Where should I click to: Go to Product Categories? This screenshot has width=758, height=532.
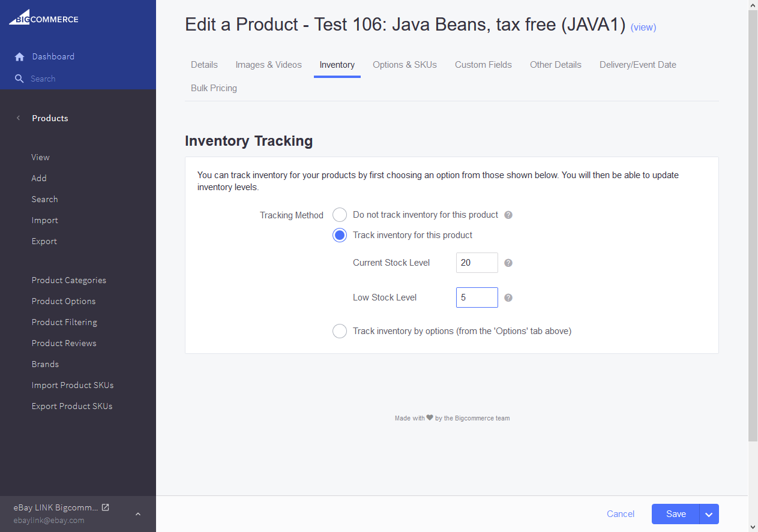tap(69, 280)
